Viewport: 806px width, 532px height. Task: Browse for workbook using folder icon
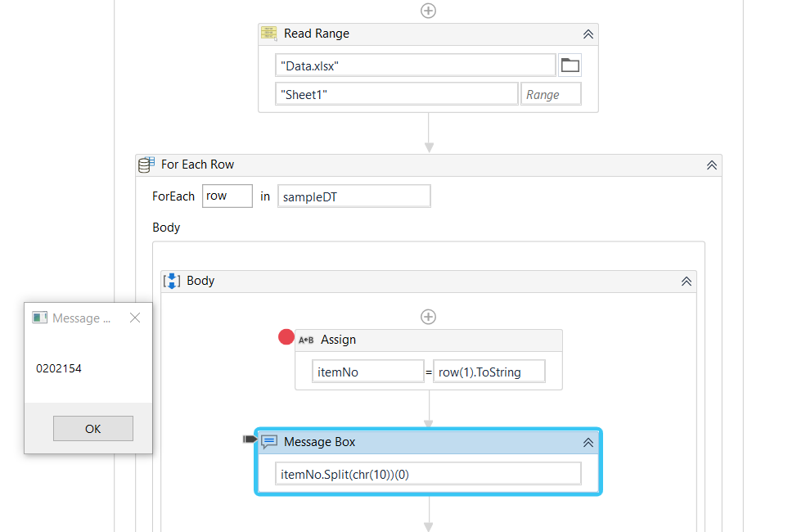tap(570, 65)
